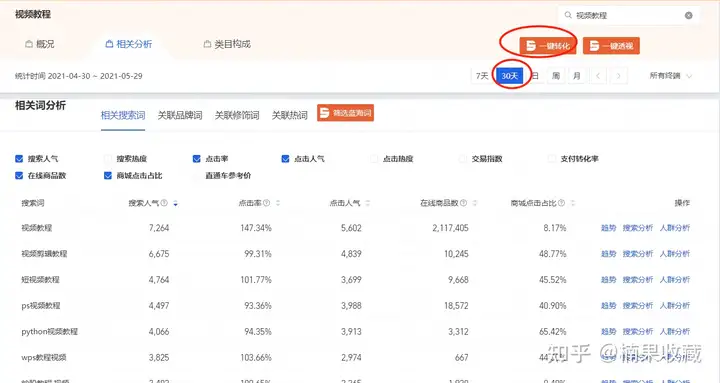This screenshot has width=720, height=383.
Task: Uncheck the 商城点击占比 metric checkbox
Action: tap(108, 175)
